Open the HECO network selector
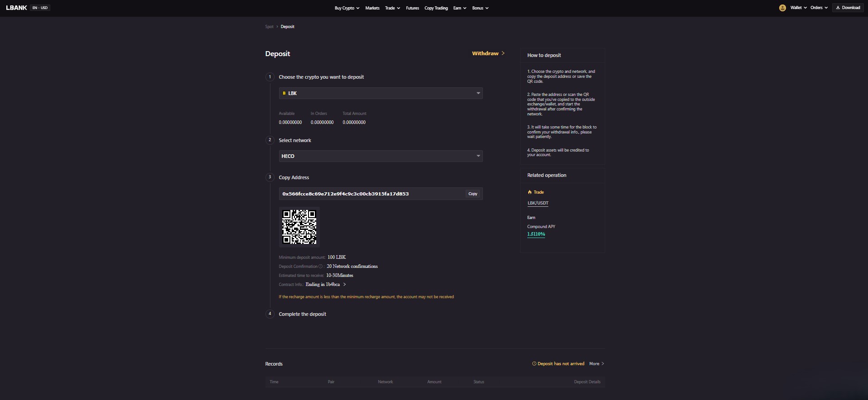Viewport: 868px width, 400px height. [381, 156]
